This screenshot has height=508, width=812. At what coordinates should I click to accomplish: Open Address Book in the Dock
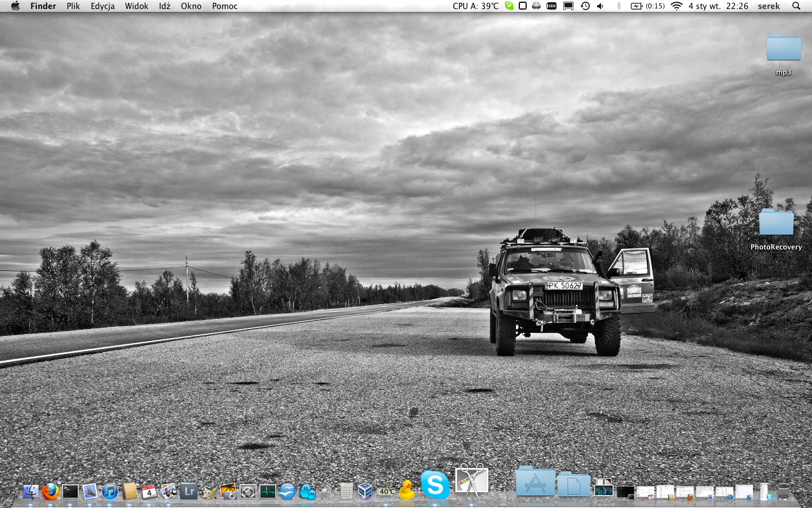click(130, 492)
